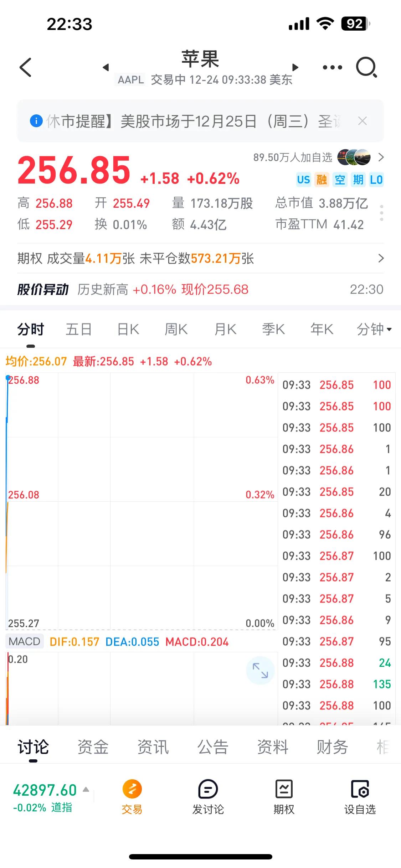Image resolution: width=401 pixels, height=868 pixels.
Task: Show more quote details vertical dots
Action: point(381,213)
